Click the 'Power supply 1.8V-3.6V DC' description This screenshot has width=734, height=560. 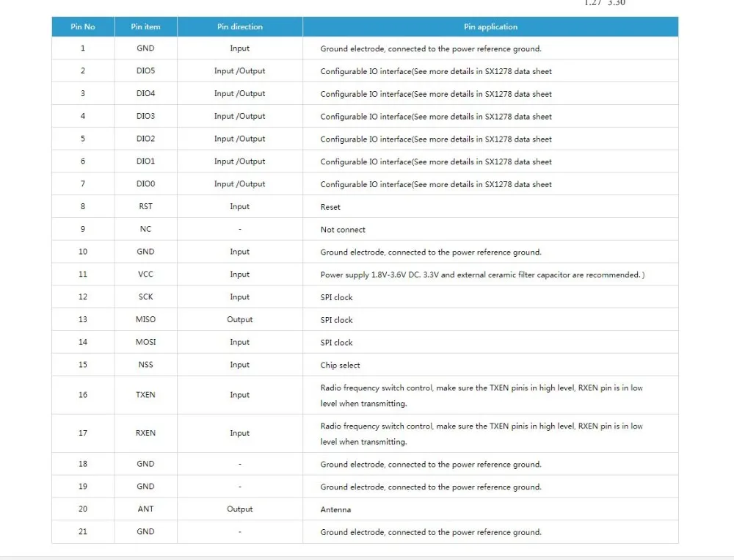point(483,274)
